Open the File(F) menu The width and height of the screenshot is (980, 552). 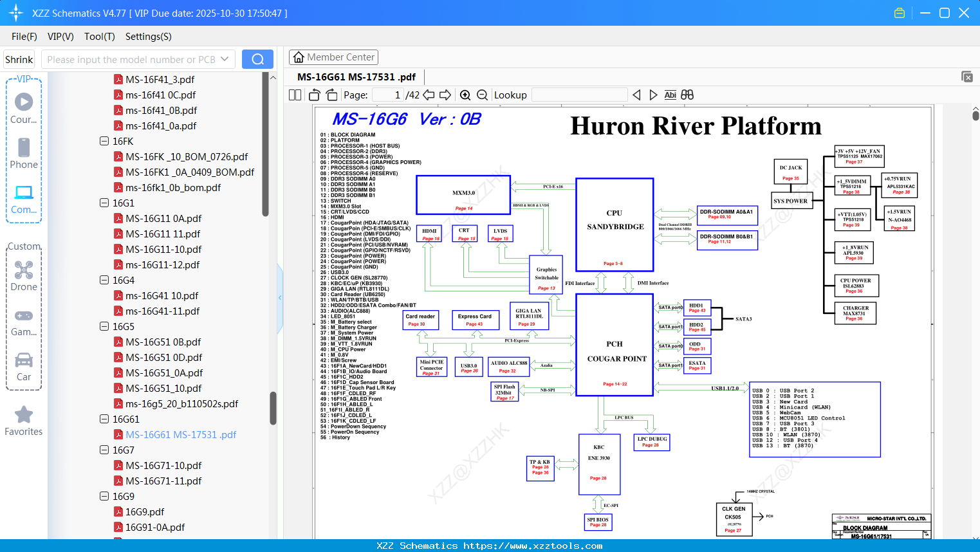24,37
